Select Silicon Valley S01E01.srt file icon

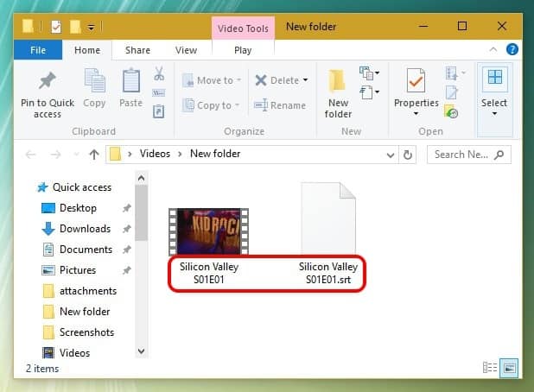click(328, 218)
